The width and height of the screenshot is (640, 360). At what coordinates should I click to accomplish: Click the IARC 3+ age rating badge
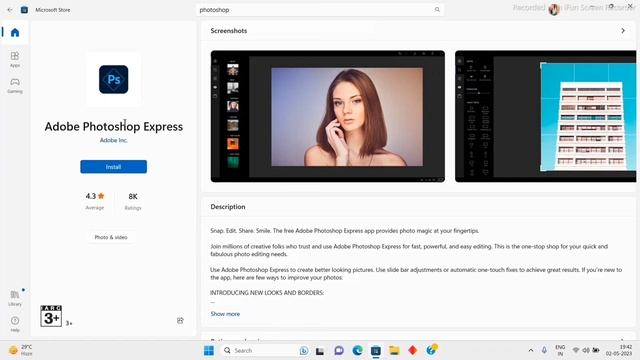(x=51, y=316)
